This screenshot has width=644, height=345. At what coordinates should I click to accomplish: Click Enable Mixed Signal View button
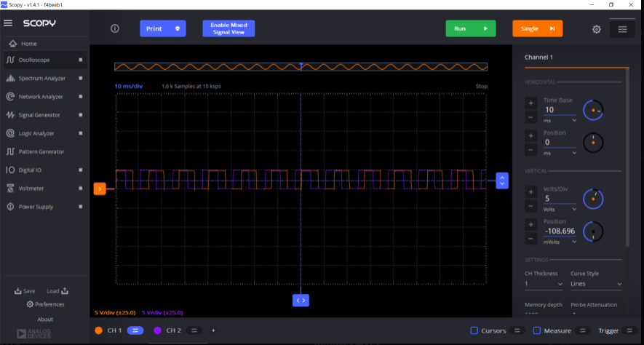pyautogui.click(x=228, y=28)
